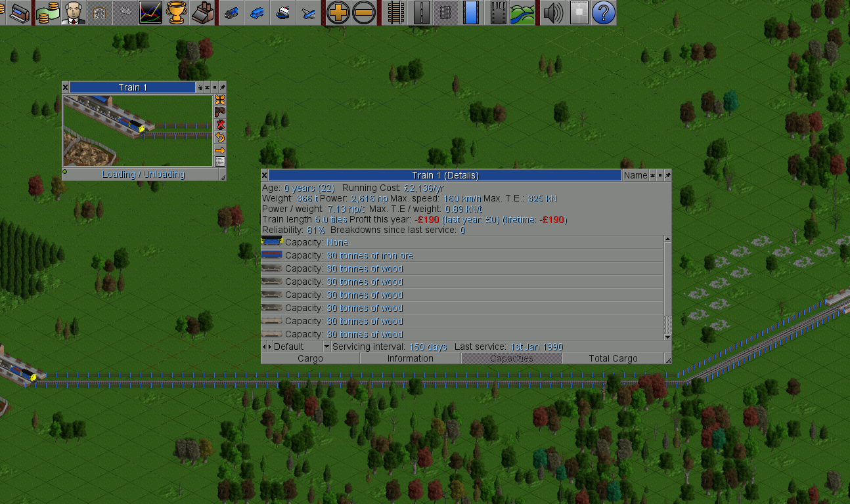Viewport: 850px width, 504px height.
Task: Click the zoom out minus icon
Action: click(363, 12)
